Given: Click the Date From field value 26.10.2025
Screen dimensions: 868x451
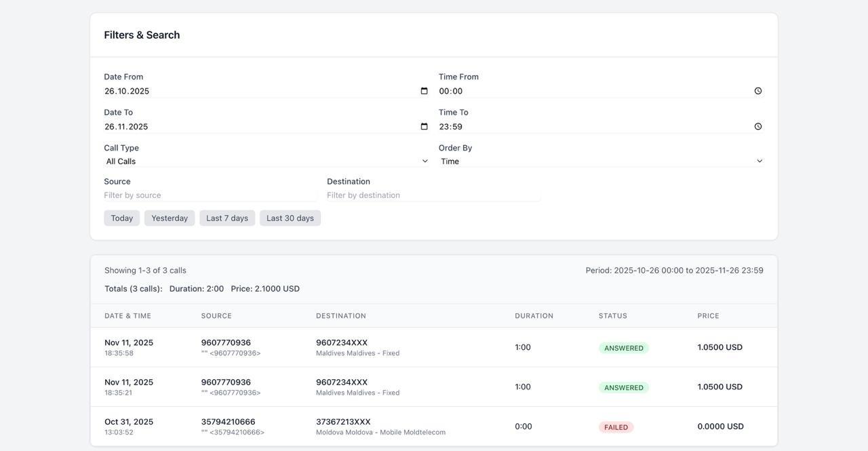Looking at the screenshot, I should (127, 91).
